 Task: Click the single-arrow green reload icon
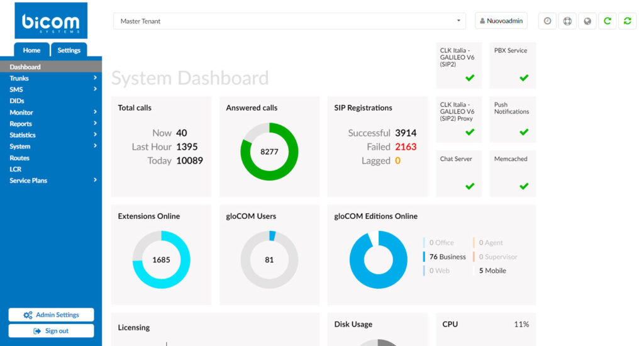(608, 21)
